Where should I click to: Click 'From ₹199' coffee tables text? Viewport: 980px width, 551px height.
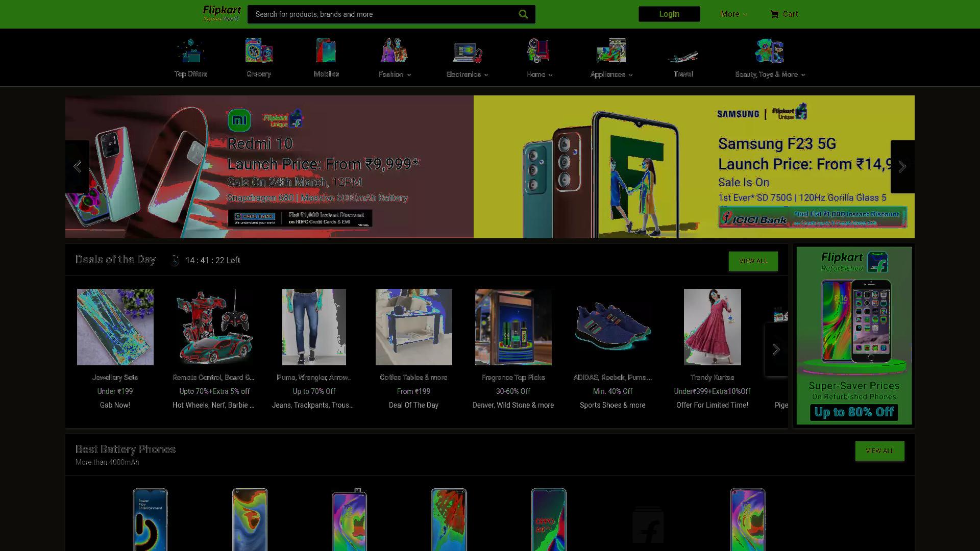click(413, 391)
